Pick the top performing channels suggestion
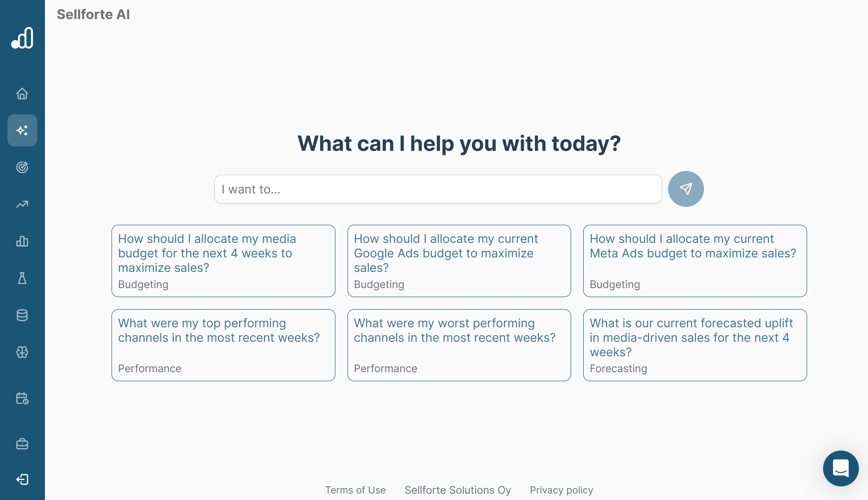868x500 pixels. pos(223,345)
